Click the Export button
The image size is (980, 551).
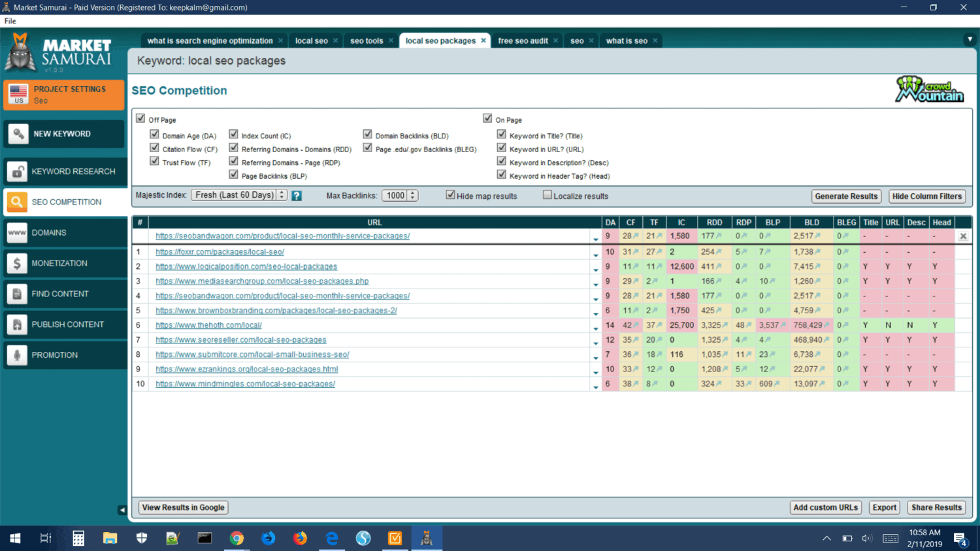[x=885, y=507]
